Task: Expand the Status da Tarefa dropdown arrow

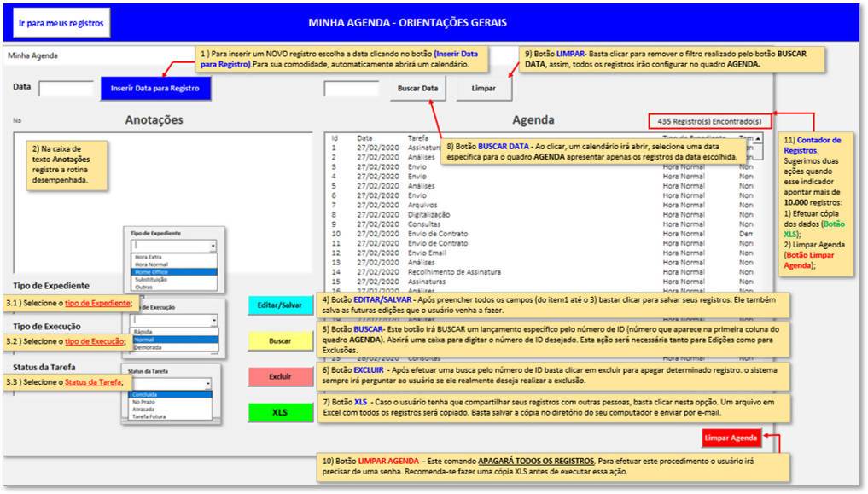Action: coord(208,383)
